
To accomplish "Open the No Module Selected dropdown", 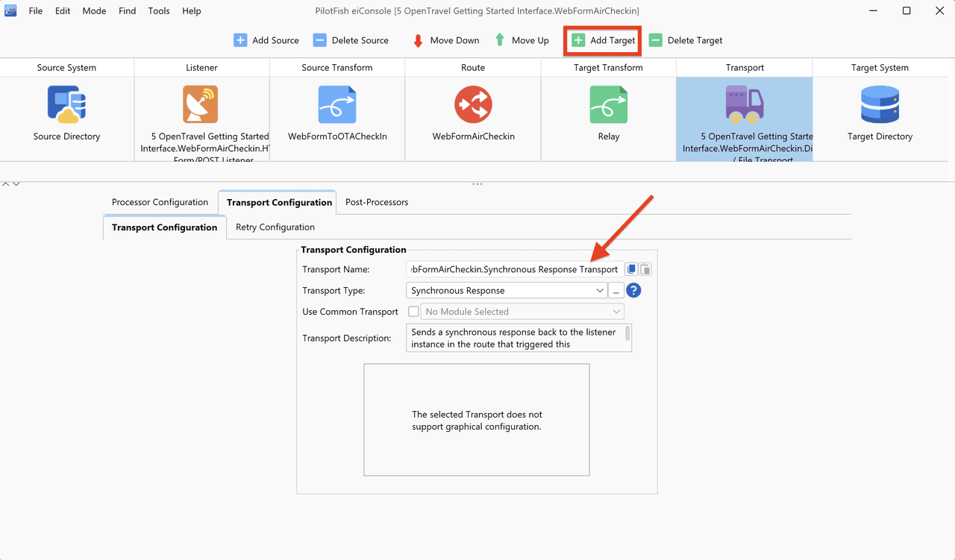I will pos(522,312).
